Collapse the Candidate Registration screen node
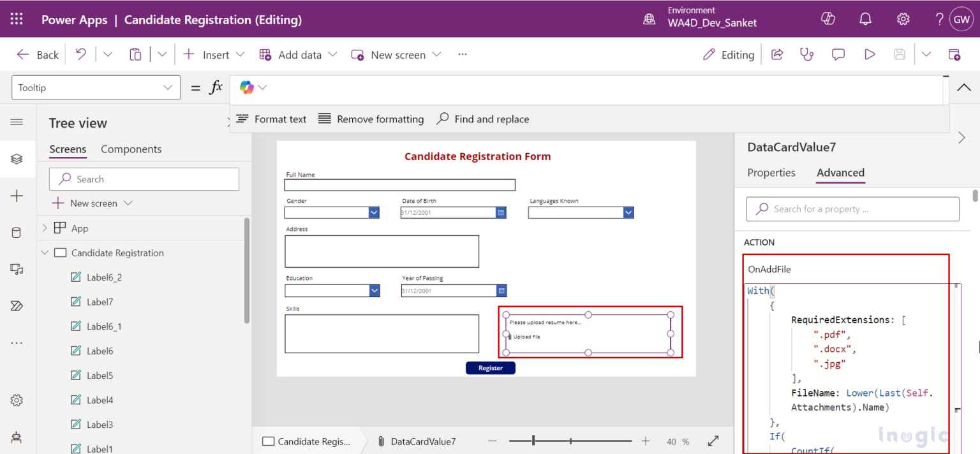The width and height of the screenshot is (980, 454). [x=45, y=252]
